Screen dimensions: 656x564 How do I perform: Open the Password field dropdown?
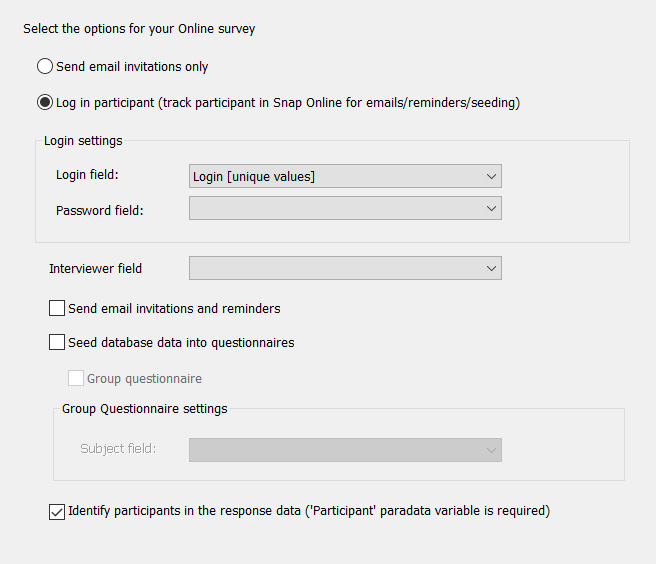(345, 209)
